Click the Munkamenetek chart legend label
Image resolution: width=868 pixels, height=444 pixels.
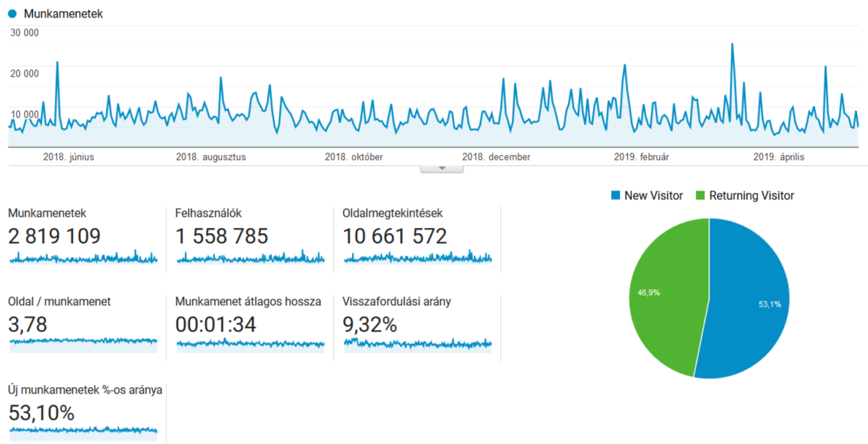point(63,13)
